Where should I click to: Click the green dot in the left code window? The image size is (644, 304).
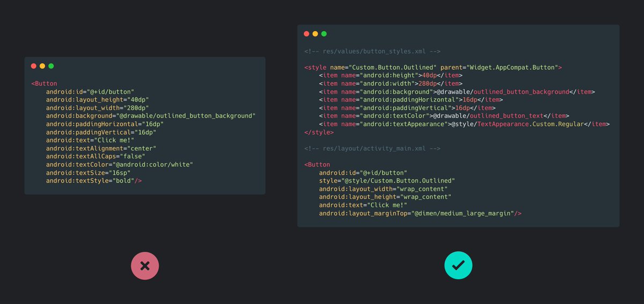(x=51, y=66)
